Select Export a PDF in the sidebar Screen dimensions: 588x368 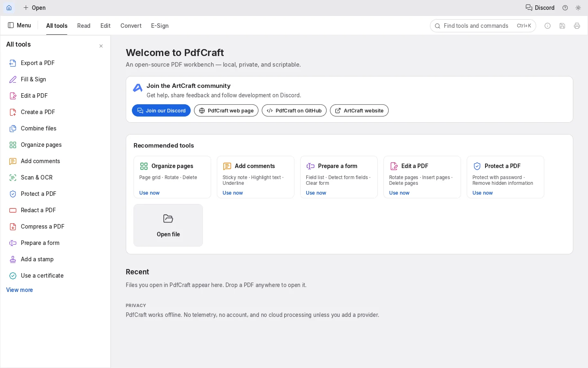(55, 63)
